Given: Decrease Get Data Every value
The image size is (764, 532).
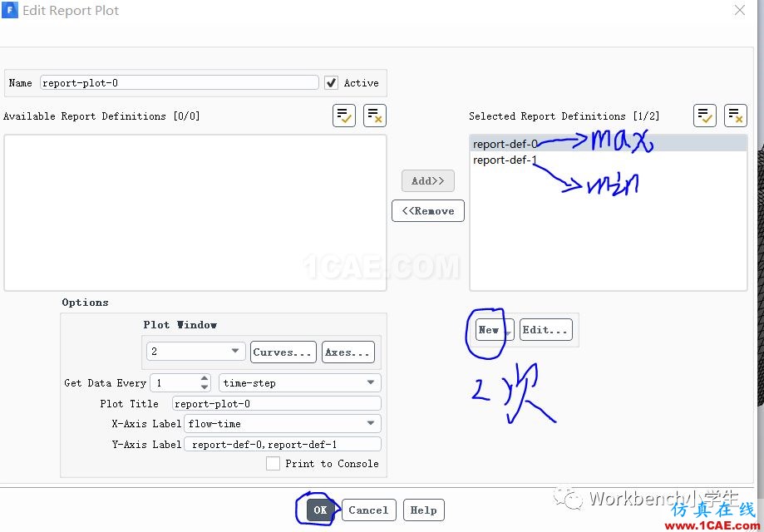Looking at the screenshot, I should [x=205, y=387].
